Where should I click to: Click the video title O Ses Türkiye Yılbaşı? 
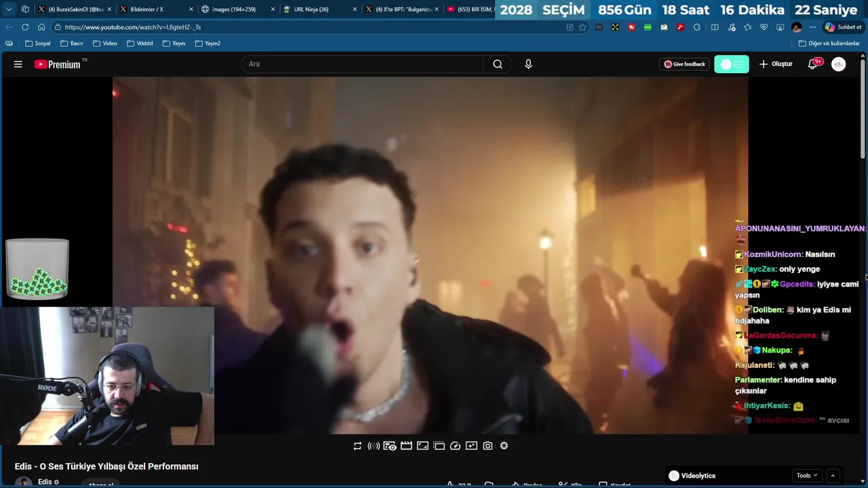click(106, 466)
